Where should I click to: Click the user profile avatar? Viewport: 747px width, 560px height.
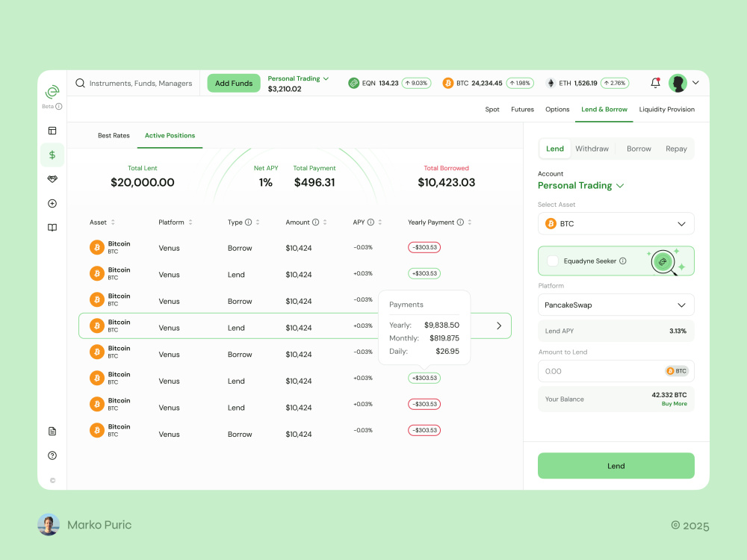678,83
